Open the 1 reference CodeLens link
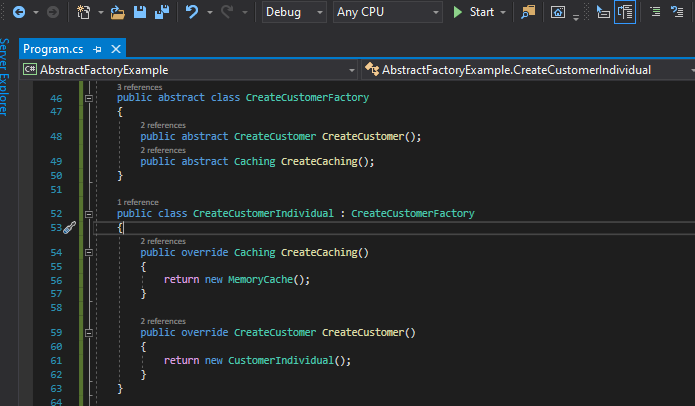Screen dimensions: 695x406 (138, 202)
